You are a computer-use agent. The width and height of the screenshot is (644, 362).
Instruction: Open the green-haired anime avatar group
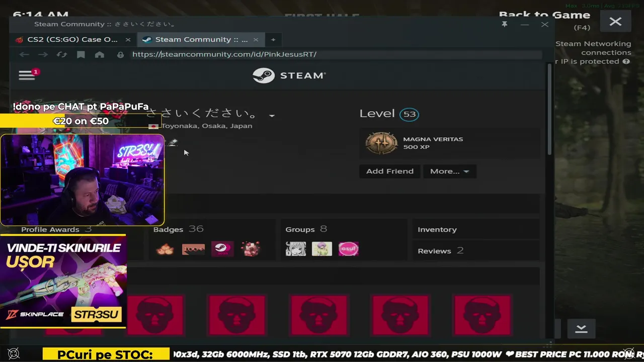(x=322, y=249)
